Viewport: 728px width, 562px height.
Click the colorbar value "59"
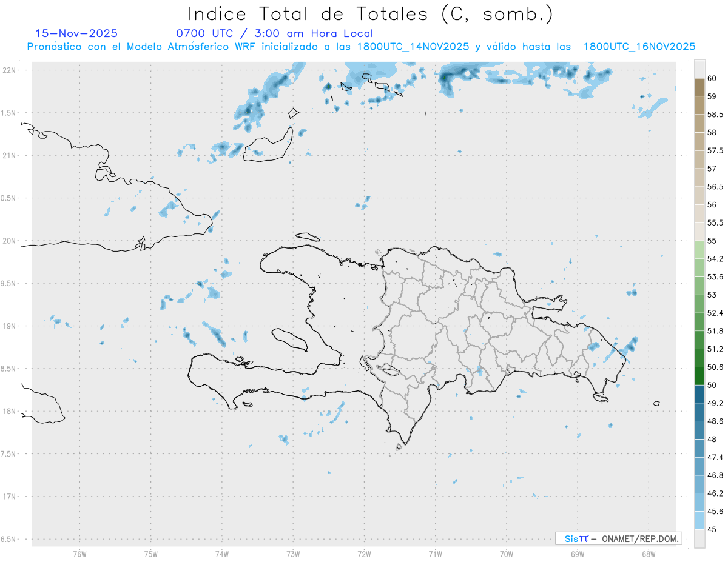[712, 96]
